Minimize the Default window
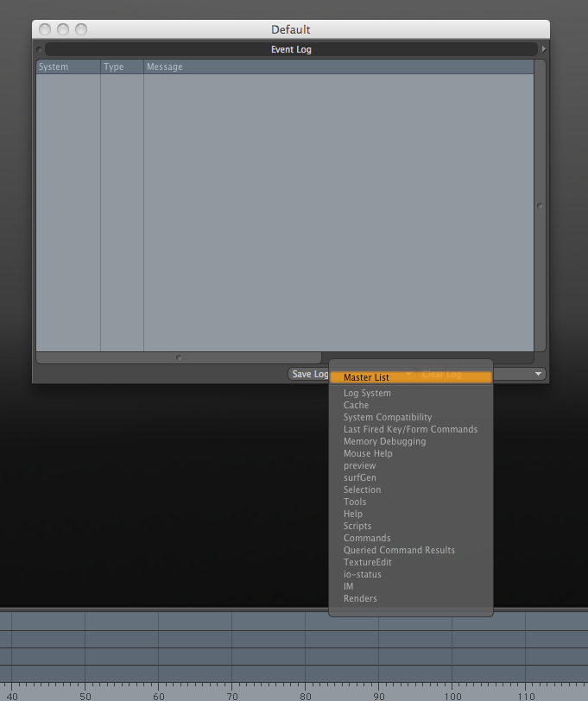The width and height of the screenshot is (588, 701). click(x=63, y=29)
